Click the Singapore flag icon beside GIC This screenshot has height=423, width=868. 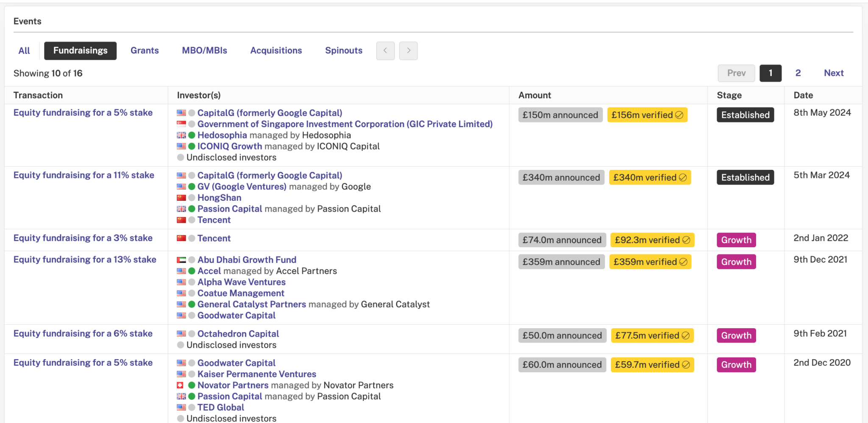[181, 124]
